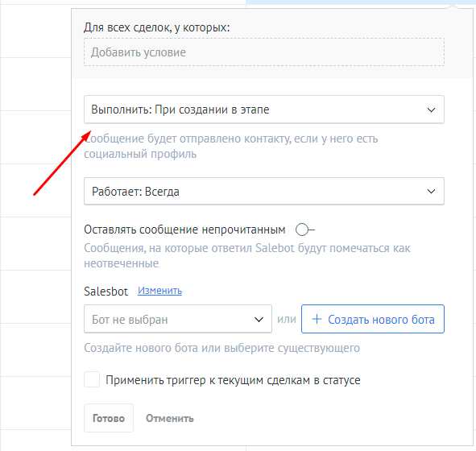Click the Создайте нового бота hint text
The image size is (476, 451).
tap(221, 348)
